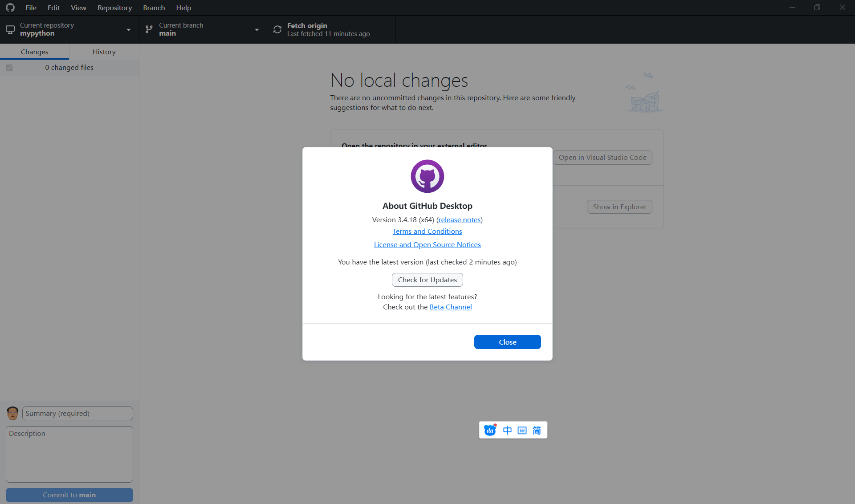The image size is (855, 504).
Task: Click the Baidu input method paw icon
Action: (490, 430)
